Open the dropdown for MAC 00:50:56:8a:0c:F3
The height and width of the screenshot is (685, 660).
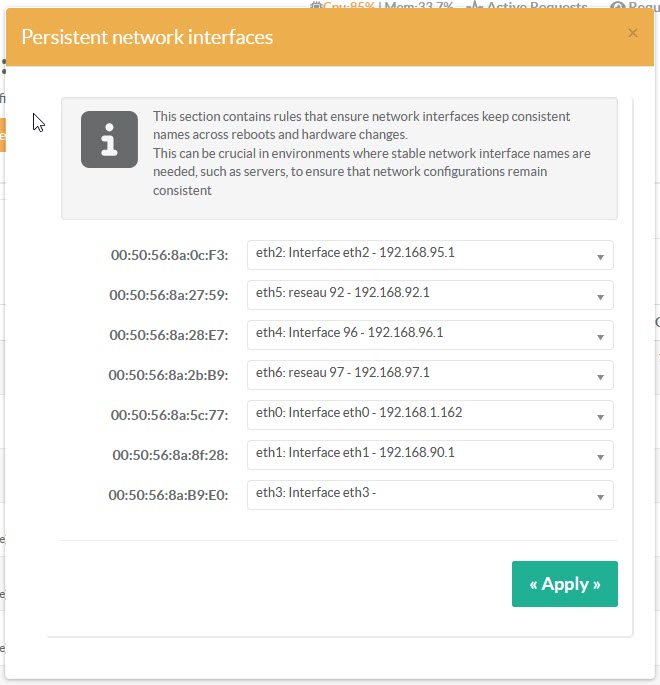pos(430,255)
